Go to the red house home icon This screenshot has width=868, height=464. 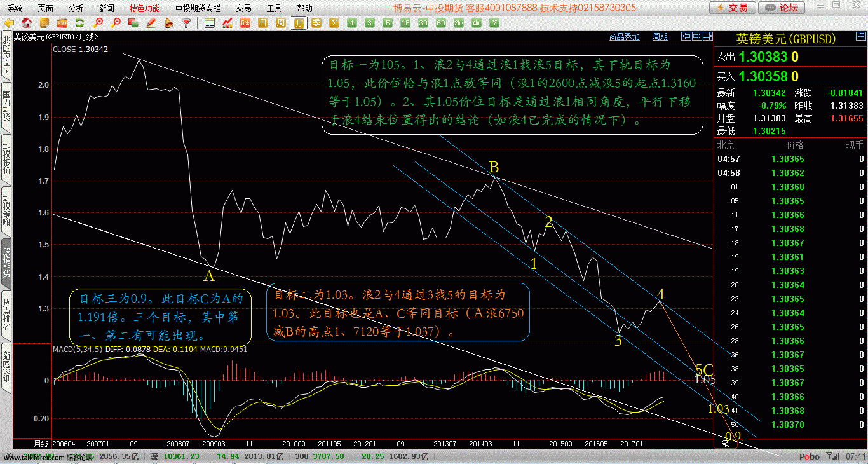click(x=26, y=23)
